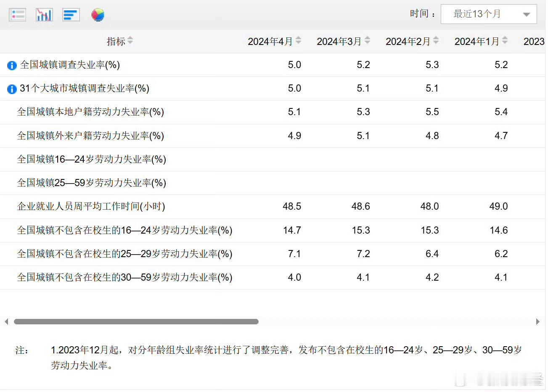Image resolution: width=548 pixels, height=392 pixels.
Task: Click the 48.0 working hours value
Action: pos(429,206)
